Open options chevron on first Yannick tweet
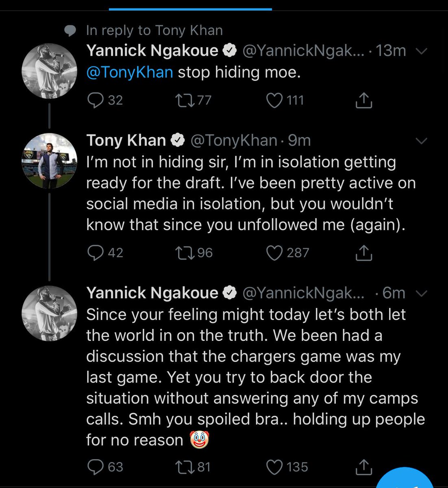 [422, 51]
